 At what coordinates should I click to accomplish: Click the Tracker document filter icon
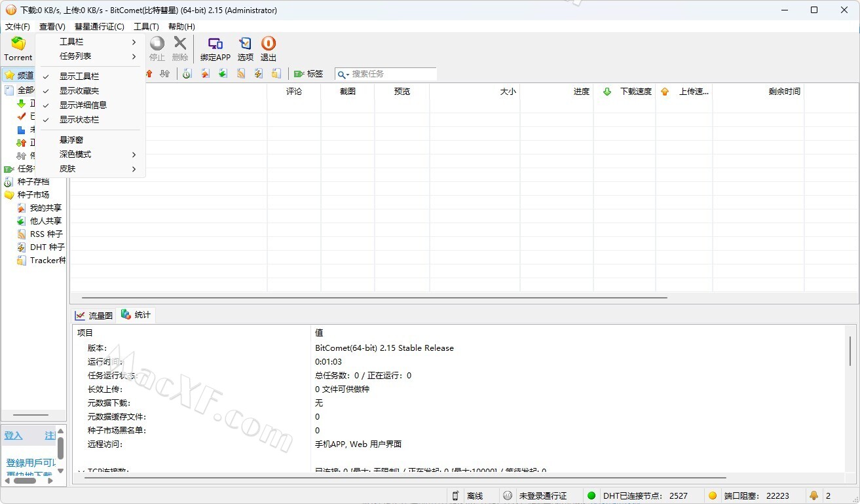click(276, 74)
